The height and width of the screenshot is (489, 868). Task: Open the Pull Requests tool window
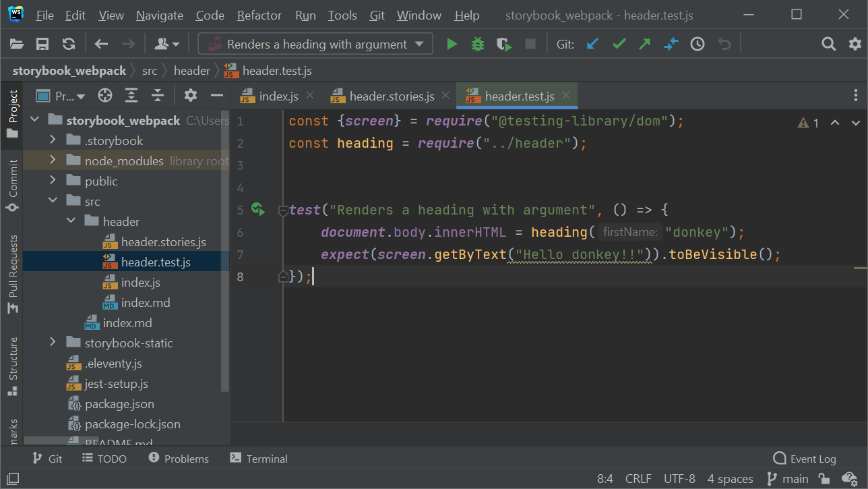[x=12, y=274]
